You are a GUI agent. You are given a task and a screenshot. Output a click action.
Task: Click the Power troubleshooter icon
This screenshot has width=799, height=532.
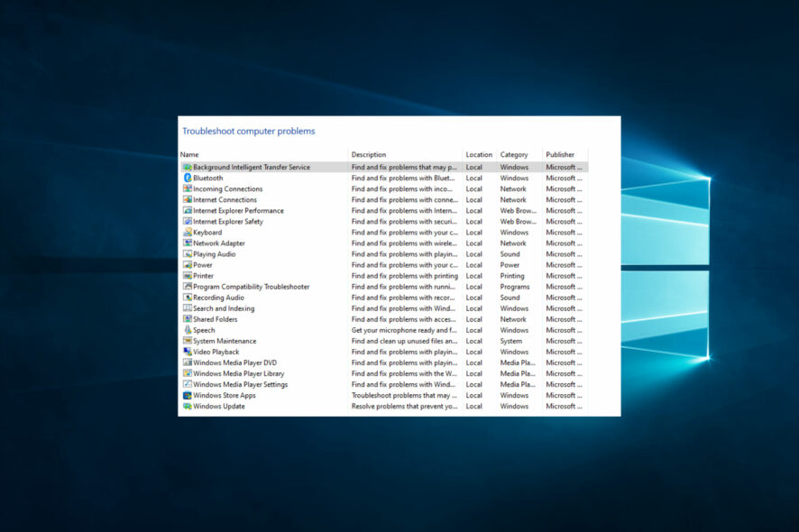(188, 265)
